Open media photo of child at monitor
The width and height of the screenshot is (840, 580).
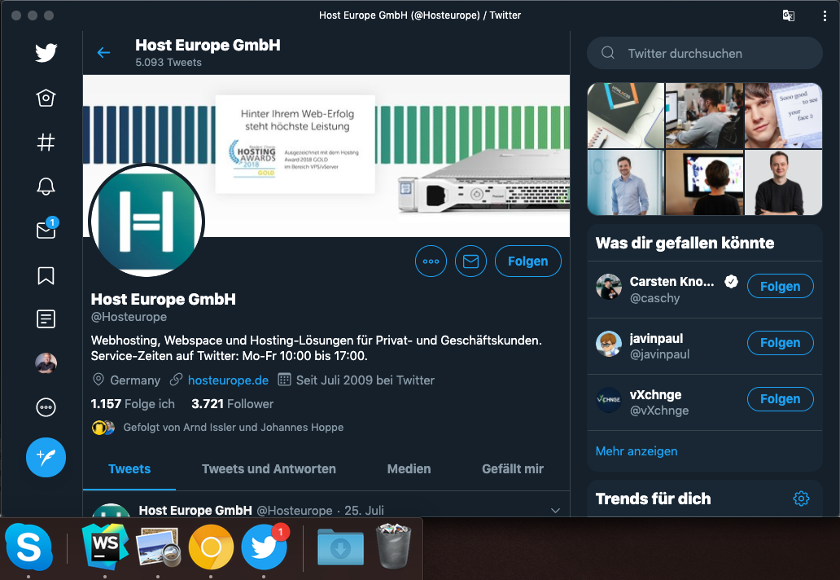click(704, 183)
